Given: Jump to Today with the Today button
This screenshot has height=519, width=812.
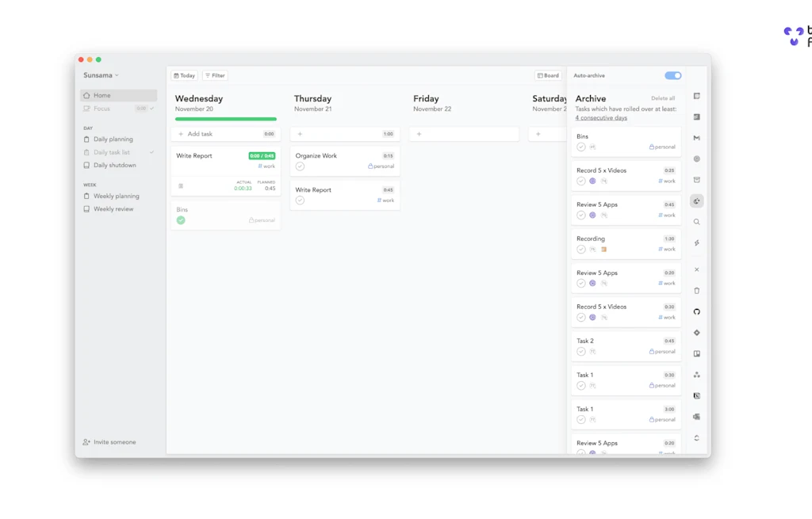Looking at the screenshot, I should (184, 75).
